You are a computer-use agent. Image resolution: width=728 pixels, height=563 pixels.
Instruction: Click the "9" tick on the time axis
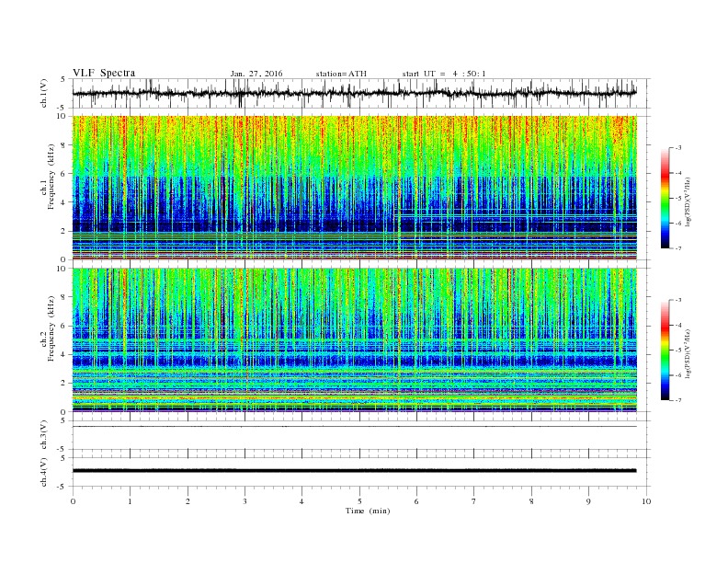(x=588, y=501)
